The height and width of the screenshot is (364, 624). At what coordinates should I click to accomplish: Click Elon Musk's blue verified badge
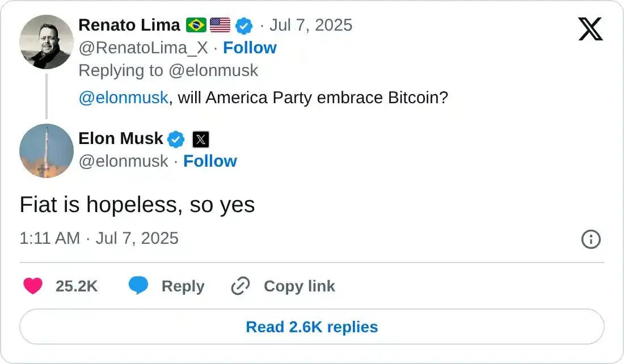tap(176, 139)
